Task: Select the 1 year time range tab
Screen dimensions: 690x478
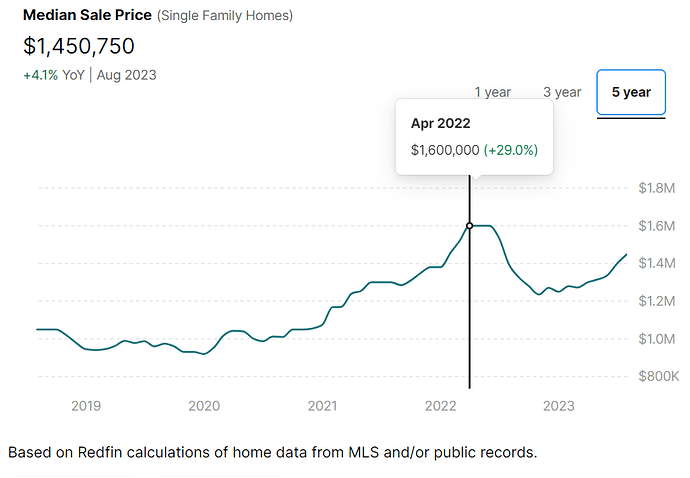Action: pos(492,92)
